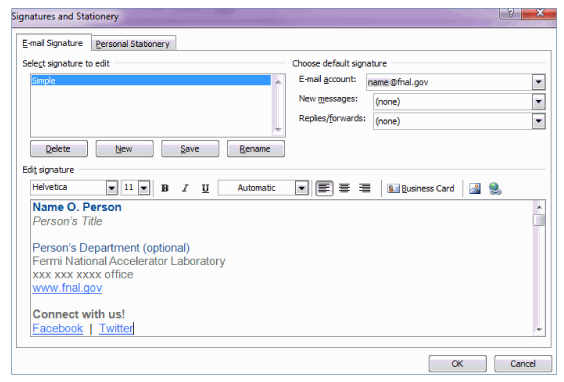This screenshot has width=564, height=382.
Task: Open the E-mail account dropdown
Action: pyautogui.click(x=538, y=82)
